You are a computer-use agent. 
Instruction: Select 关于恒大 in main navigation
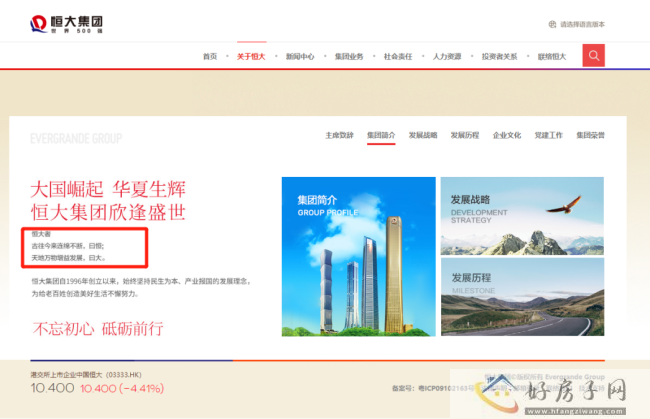tap(251, 56)
